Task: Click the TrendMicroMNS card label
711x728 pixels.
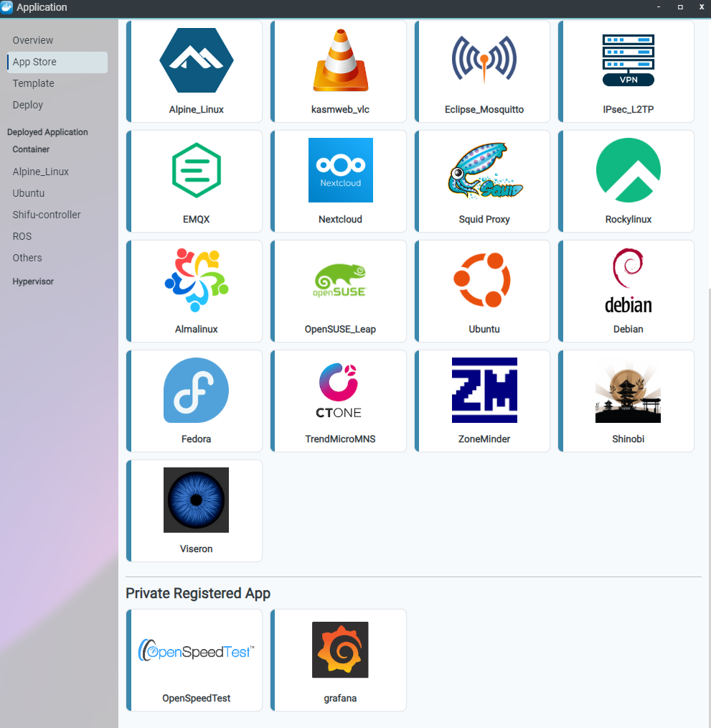Action: [x=340, y=439]
